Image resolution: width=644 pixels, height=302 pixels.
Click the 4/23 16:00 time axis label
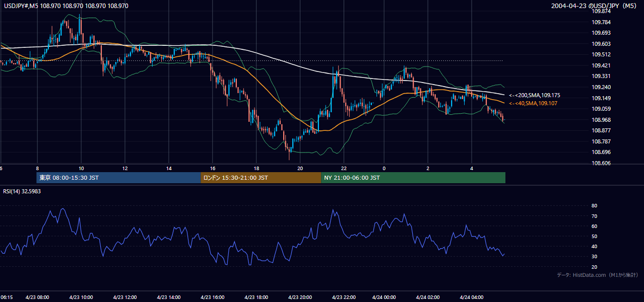pos(213,297)
